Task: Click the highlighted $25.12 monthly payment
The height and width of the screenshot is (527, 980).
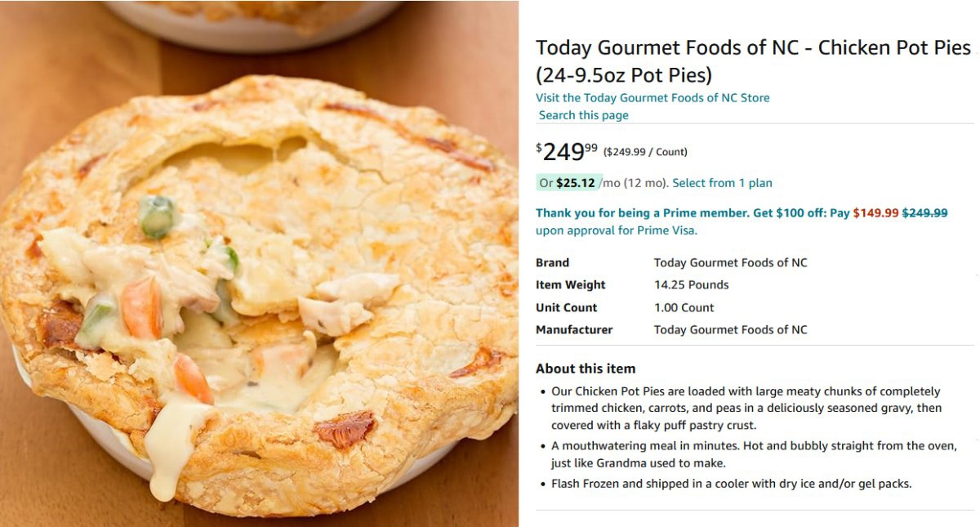Action: (x=575, y=183)
